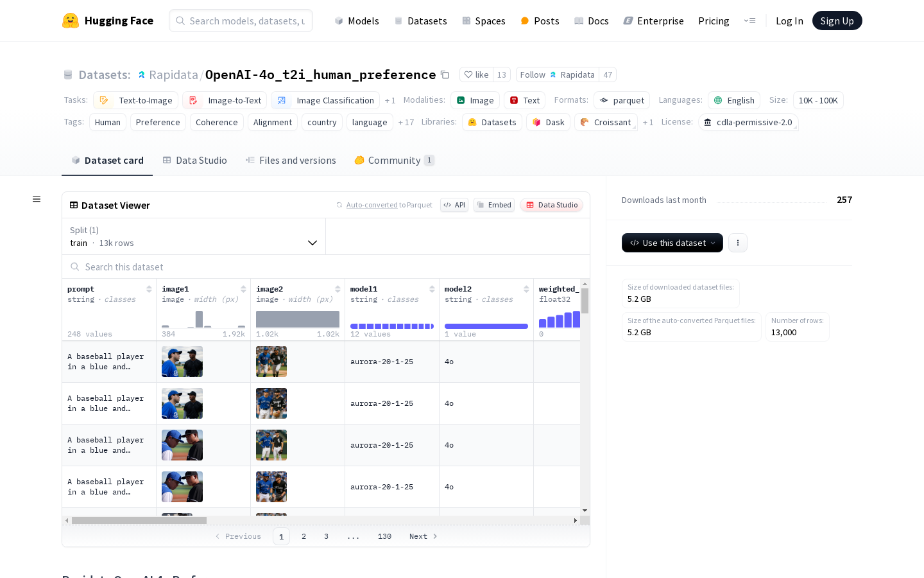Open the cdla-permissive-2.0 license tag
This screenshot has width=924, height=578.
point(748,122)
